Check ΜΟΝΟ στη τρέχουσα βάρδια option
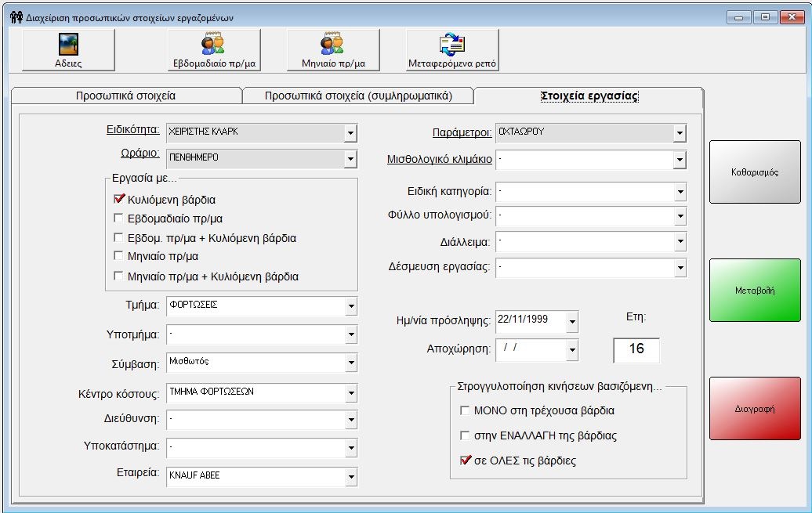The height and width of the screenshot is (513, 812). click(465, 410)
